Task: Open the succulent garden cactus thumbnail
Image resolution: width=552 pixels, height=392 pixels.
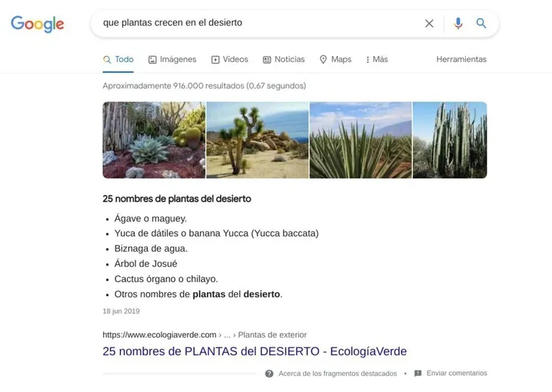Action: (x=154, y=140)
